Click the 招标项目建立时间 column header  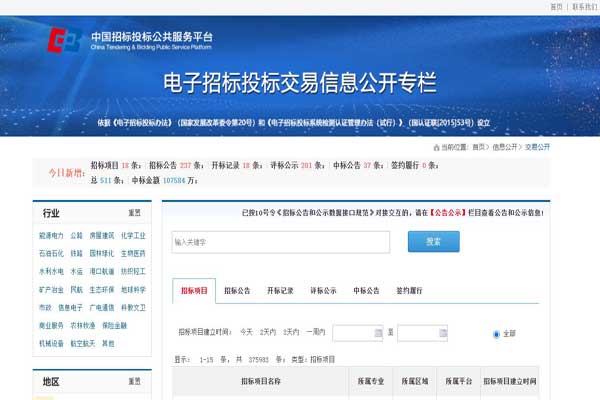pyautogui.click(x=510, y=381)
